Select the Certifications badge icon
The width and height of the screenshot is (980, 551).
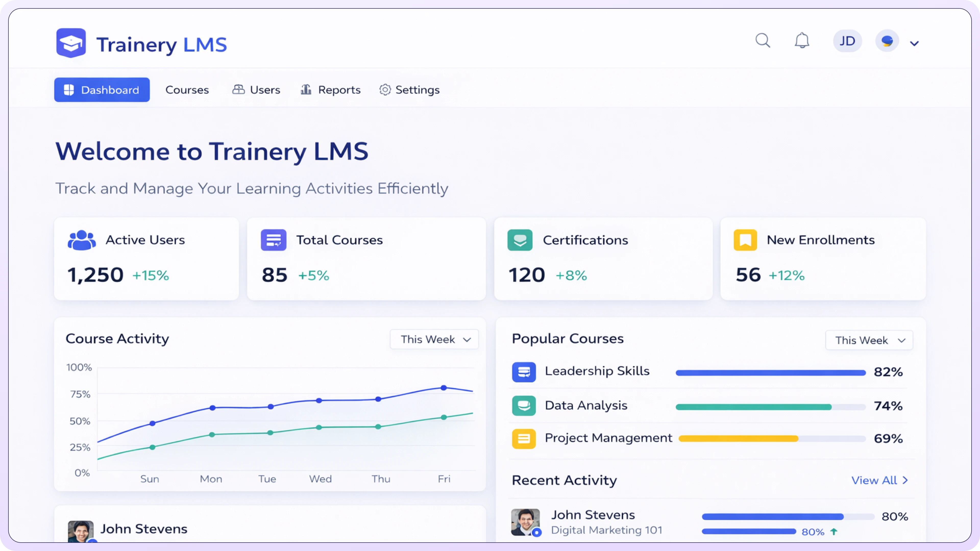tap(520, 240)
